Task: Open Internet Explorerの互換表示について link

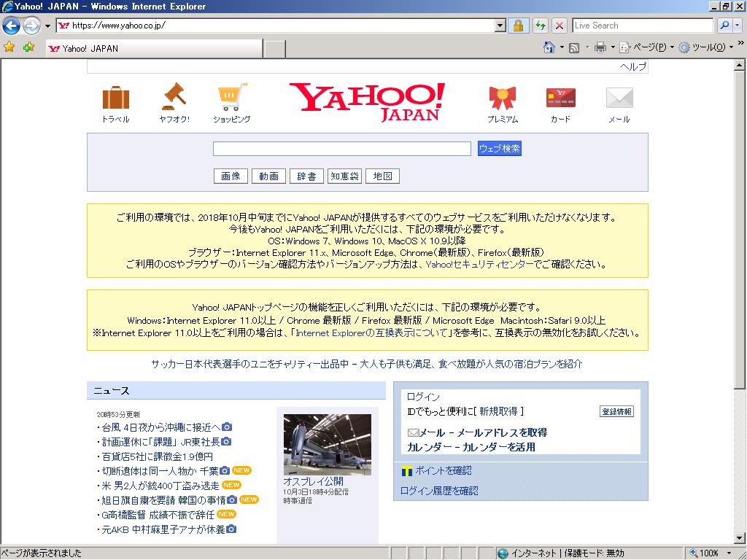Action: pos(371,332)
